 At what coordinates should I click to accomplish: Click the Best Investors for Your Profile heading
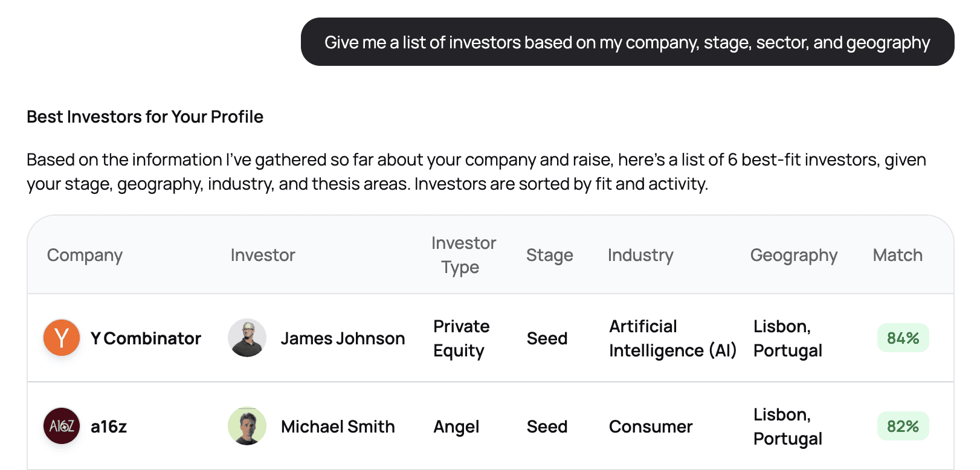tap(145, 117)
